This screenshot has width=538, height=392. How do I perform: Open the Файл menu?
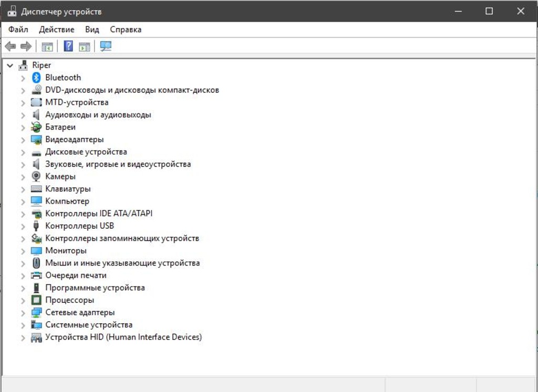pyautogui.click(x=18, y=29)
